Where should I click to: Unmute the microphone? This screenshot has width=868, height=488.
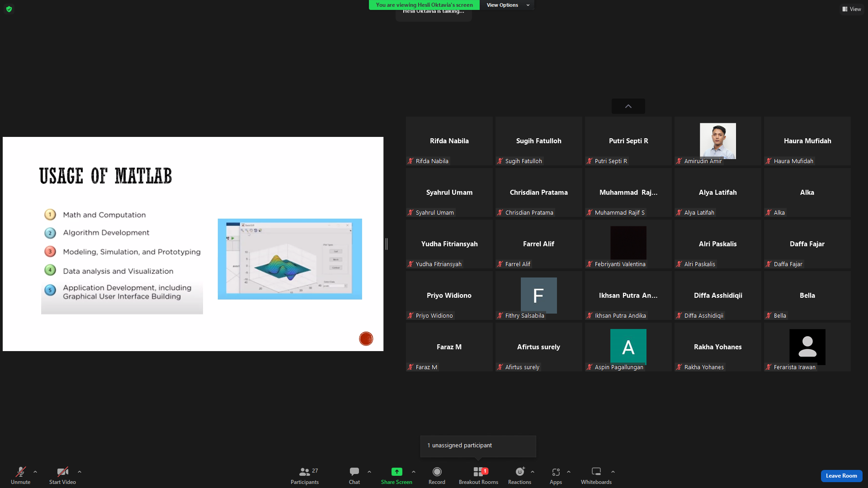pos(20,475)
